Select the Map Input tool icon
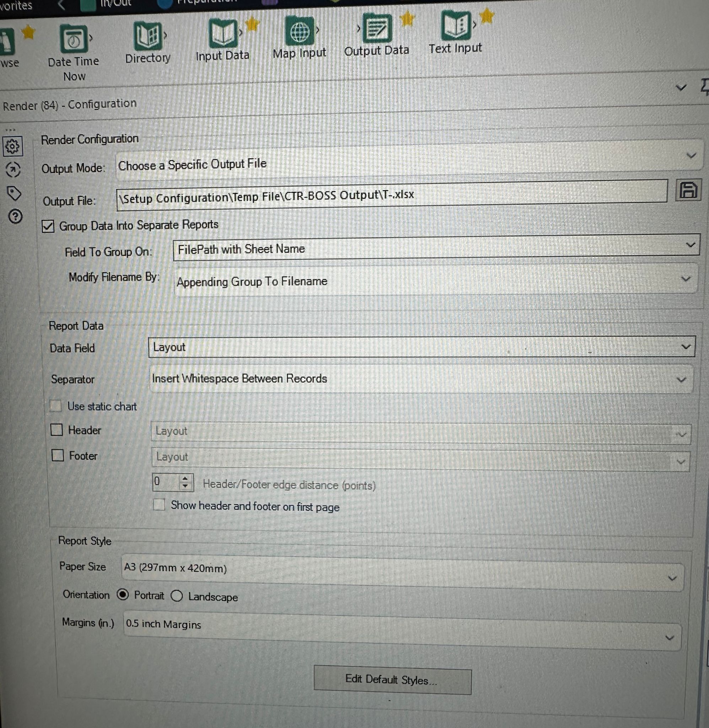Screen dimensions: 709x728 point(299,31)
